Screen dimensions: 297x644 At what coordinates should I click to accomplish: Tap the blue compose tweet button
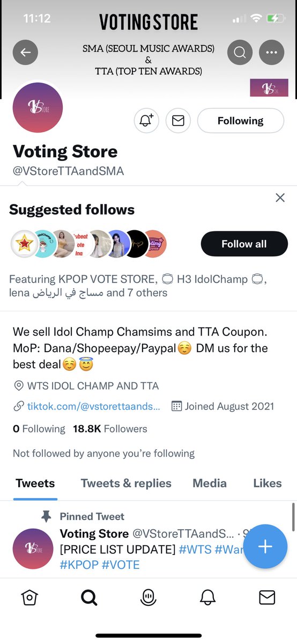265,547
